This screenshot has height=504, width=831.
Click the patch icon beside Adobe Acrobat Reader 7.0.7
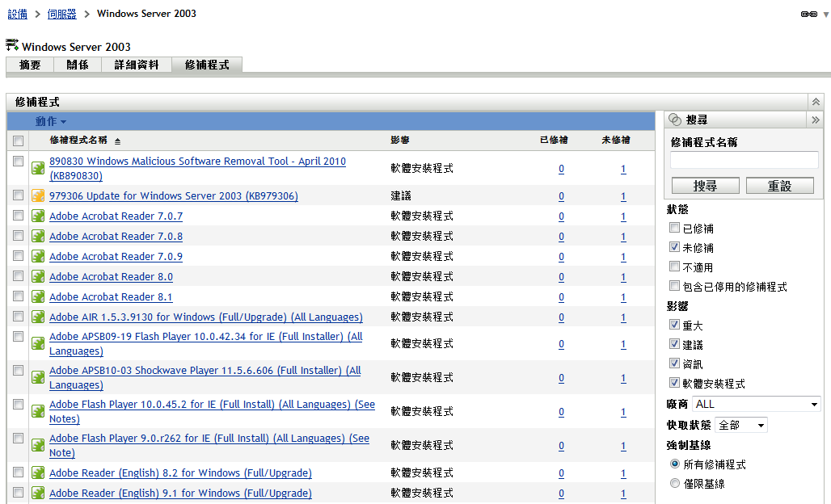(x=38, y=216)
